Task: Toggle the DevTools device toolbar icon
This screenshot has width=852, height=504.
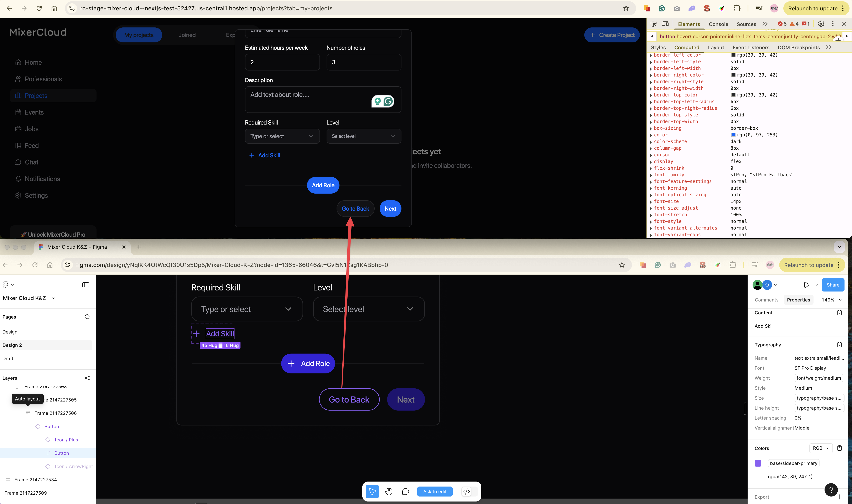Action: click(665, 24)
